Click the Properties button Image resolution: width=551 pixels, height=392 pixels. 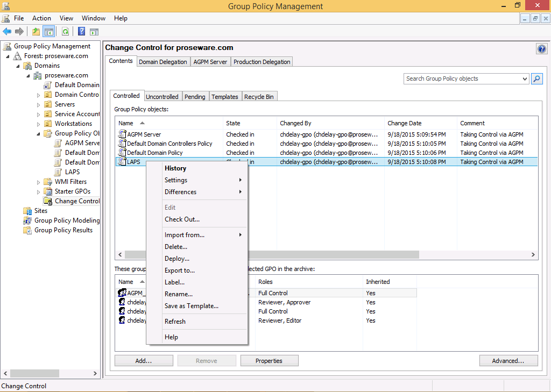269,361
